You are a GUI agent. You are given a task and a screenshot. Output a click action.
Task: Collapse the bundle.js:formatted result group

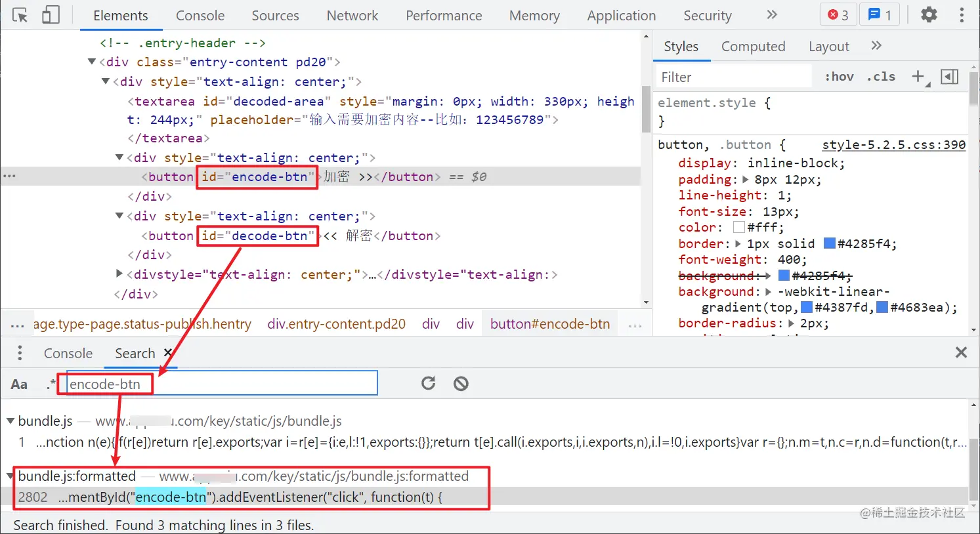point(11,476)
